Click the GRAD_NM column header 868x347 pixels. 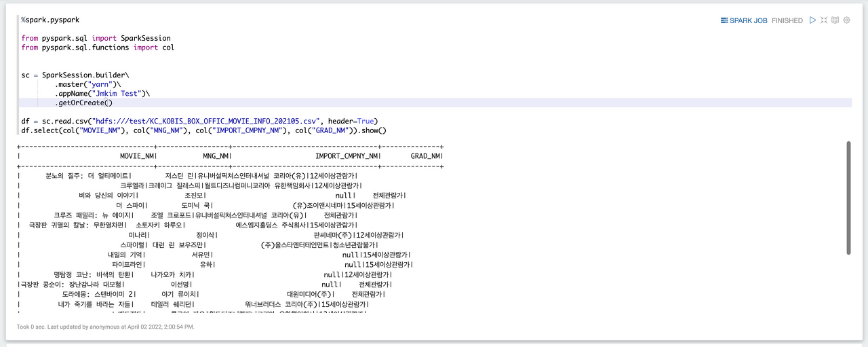[x=425, y=156]
